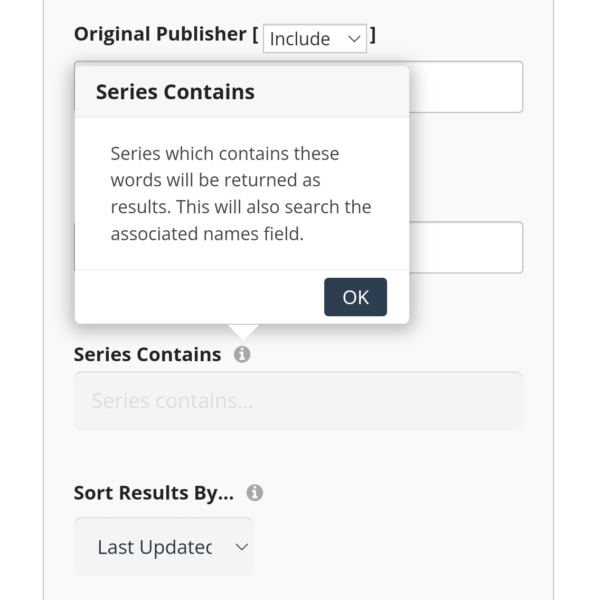Click the Last Updated text in the sort selector
Screen dimensions: 600x600
pyautogui.click(x=154, y=547)
